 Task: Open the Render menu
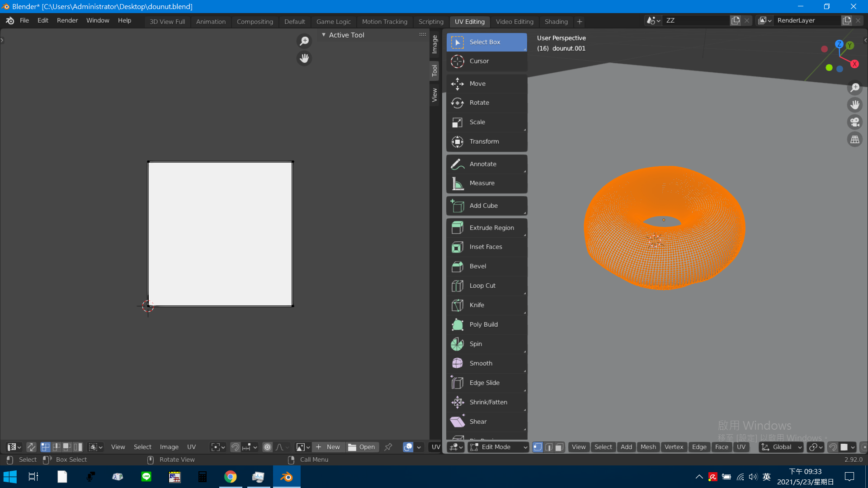tap(67, 20)
